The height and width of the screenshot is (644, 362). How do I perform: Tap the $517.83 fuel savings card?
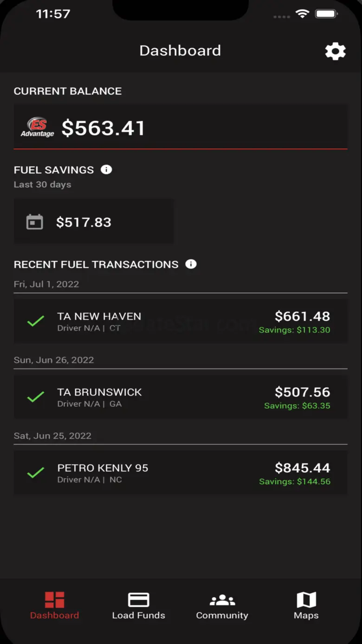[x=94, y=222]
